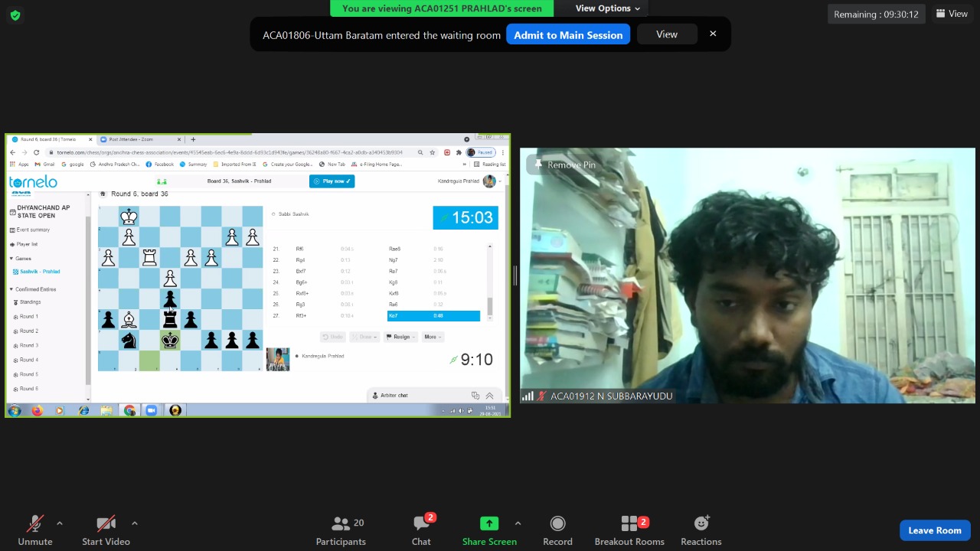The width and height of the screenshot is (980, 551).
Task: Expand the Arbiter chat panel
Action: [x=489, y=396]
